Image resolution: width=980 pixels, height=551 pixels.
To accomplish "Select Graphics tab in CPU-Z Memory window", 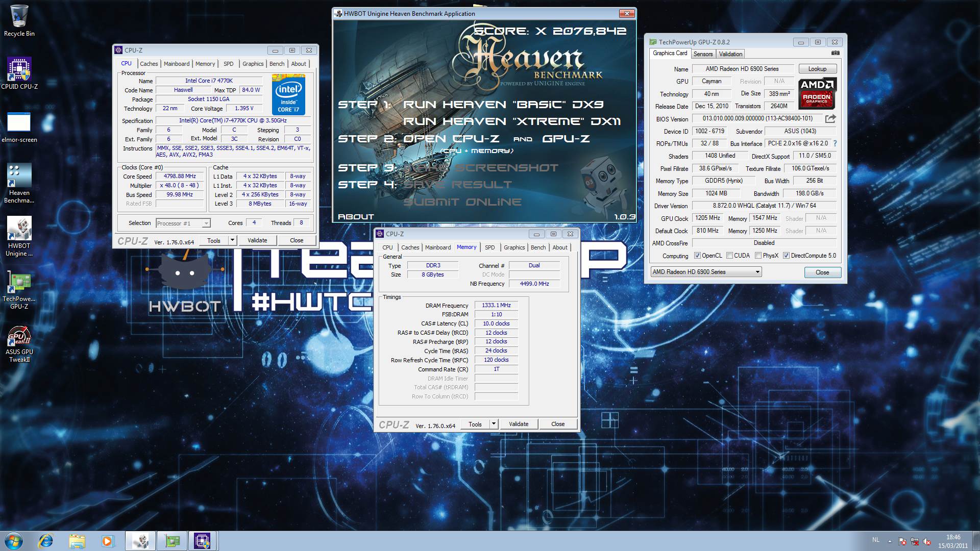I will (x=514, y=247).
